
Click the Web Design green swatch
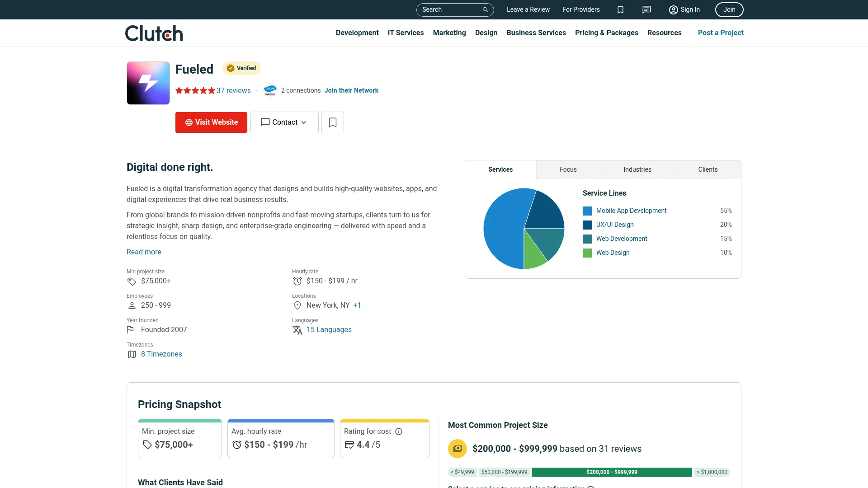pos(587,253)
